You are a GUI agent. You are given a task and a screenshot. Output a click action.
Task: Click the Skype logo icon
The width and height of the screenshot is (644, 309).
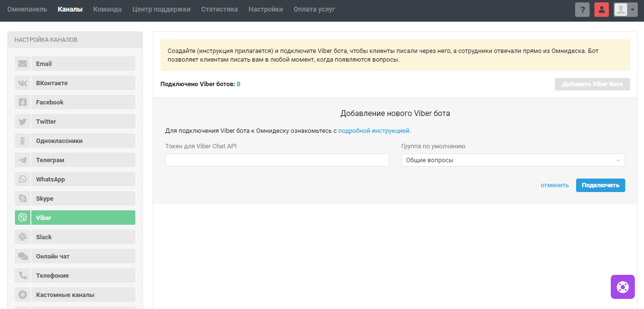click(23, 198)
